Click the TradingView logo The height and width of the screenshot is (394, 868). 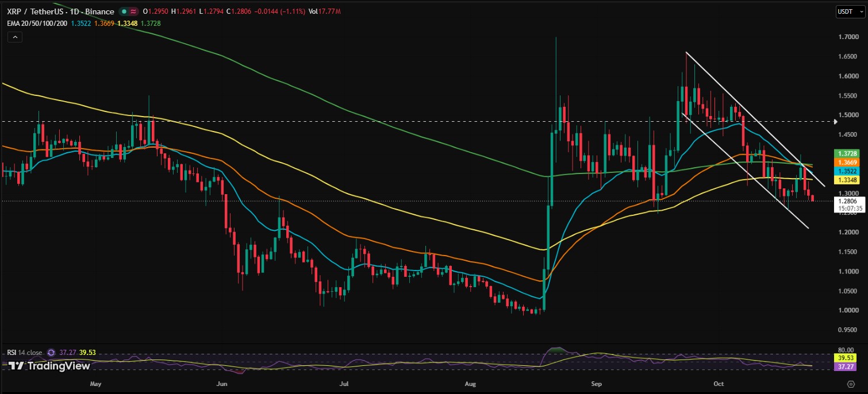click(49, 366)
